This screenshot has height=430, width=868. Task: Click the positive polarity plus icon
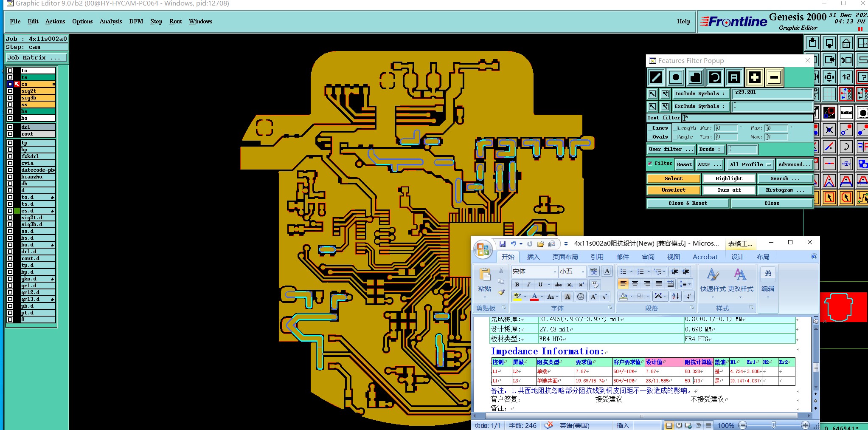754,77
